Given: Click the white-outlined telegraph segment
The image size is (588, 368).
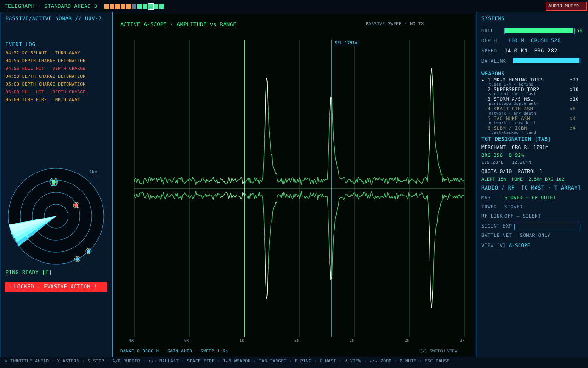Looking at the screenshot, I should coord(151,6).
